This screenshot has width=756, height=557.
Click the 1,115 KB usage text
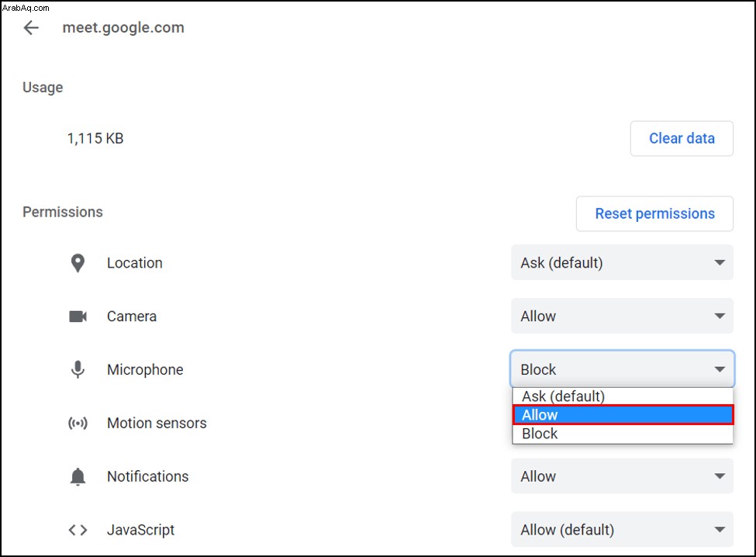(95, 138)
